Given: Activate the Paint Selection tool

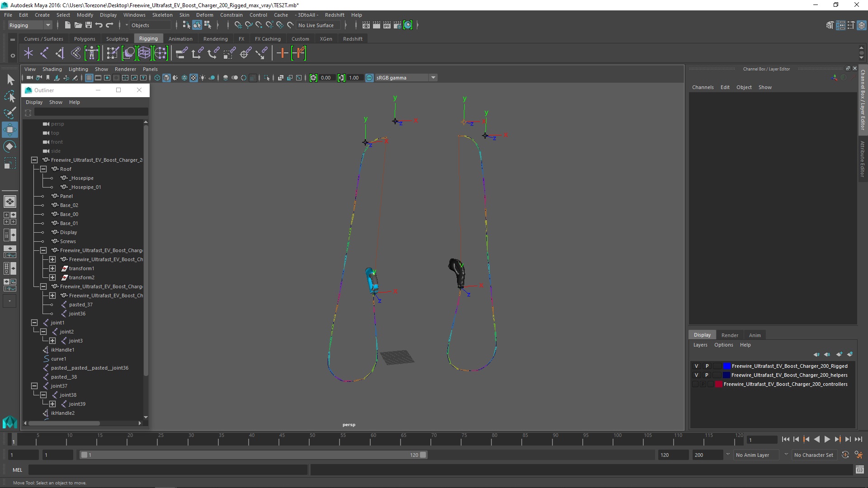Looking at the screenshot, I should [x=9, y=113].
